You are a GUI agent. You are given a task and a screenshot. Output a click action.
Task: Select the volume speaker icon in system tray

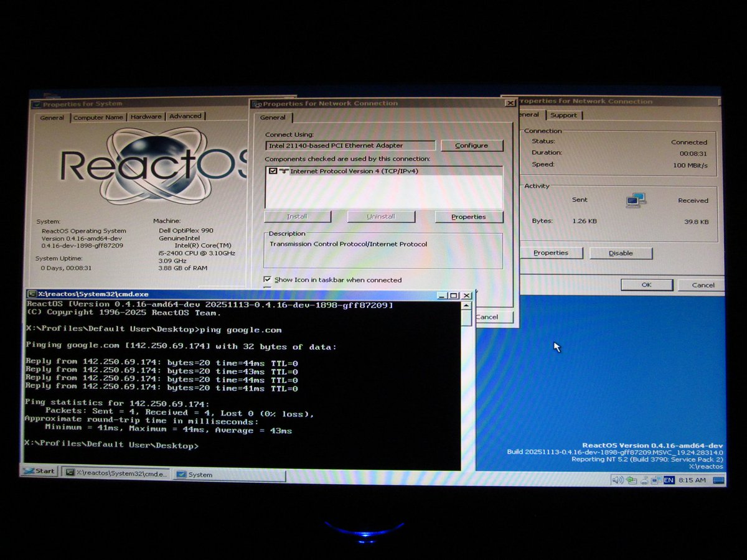pyautogui.click(x=619, y=480)
